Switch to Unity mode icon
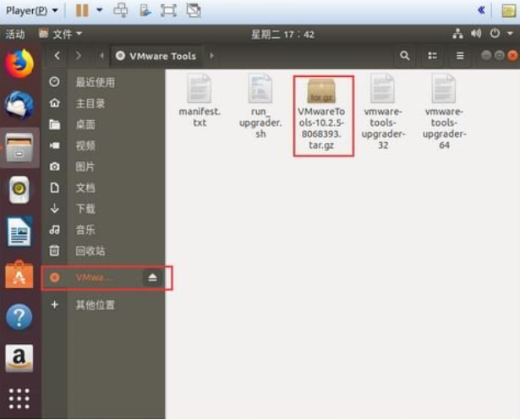The height and width of the screenshot is (420, 520). pyautogui.click(x=194, y=11)
